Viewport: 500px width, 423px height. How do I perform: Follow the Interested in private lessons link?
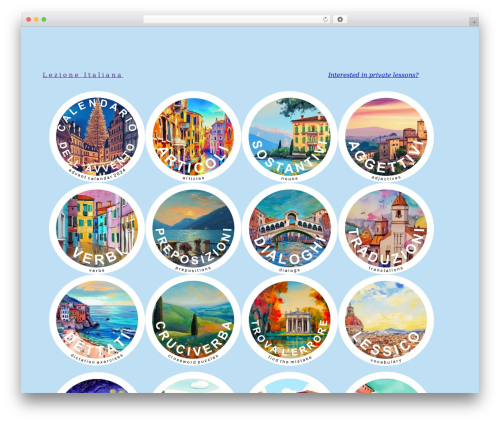(373, 75)
